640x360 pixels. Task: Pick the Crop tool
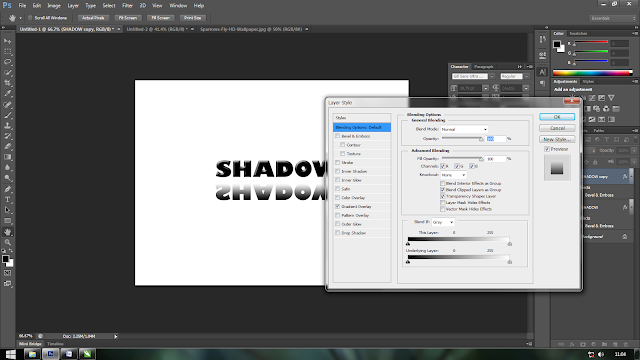(x=7, y=83)
